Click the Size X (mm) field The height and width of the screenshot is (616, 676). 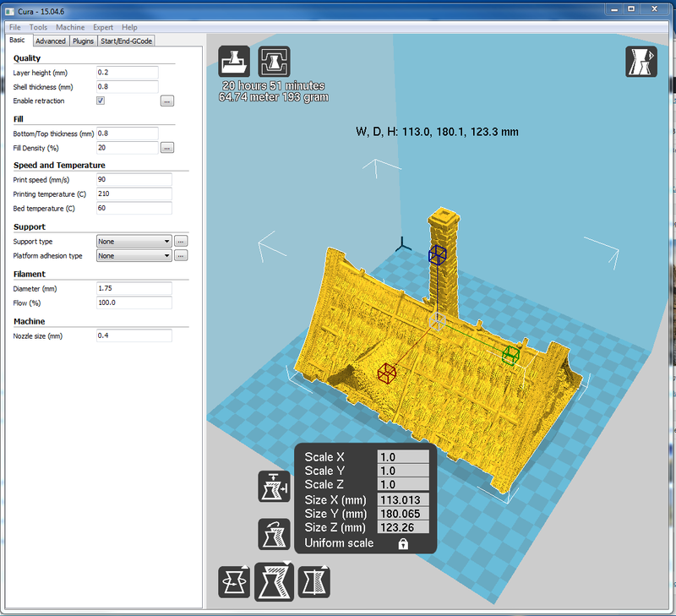click(x=403, y=500)
